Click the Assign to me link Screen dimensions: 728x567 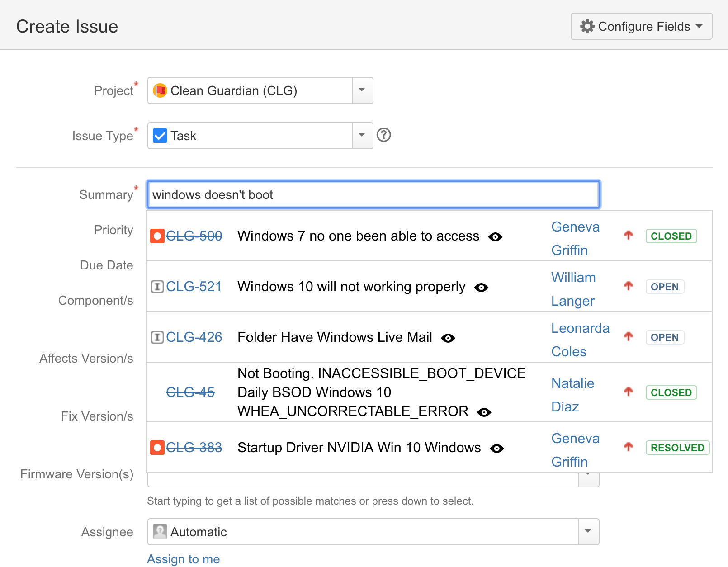click(184, 559)
